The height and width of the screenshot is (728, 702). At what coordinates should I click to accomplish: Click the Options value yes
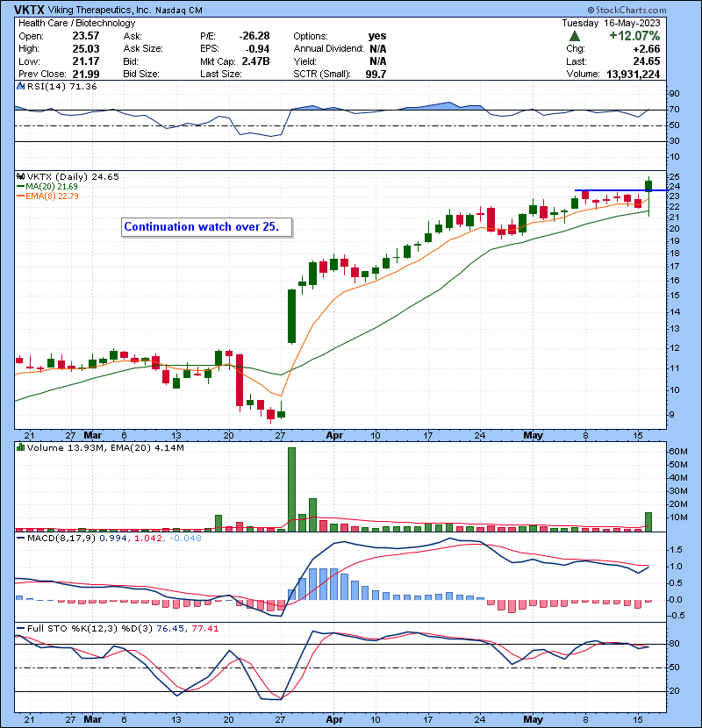pos(376,36)
